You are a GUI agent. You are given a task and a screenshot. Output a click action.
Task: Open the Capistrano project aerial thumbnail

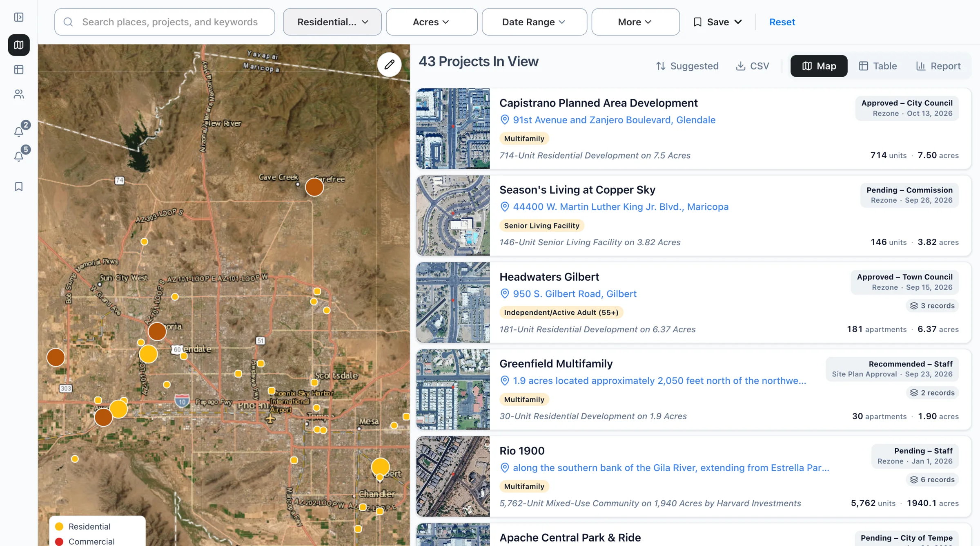tap(453, 128)
